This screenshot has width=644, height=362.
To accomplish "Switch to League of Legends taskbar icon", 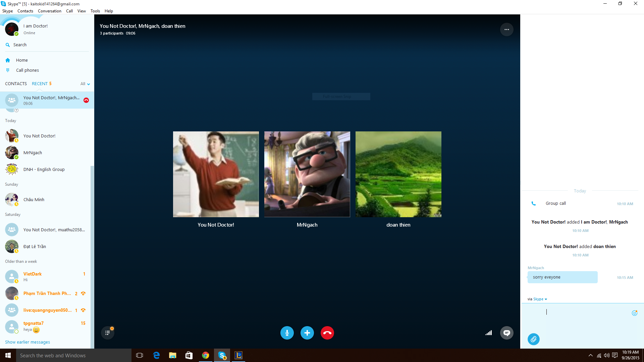I will coord(238,355).
